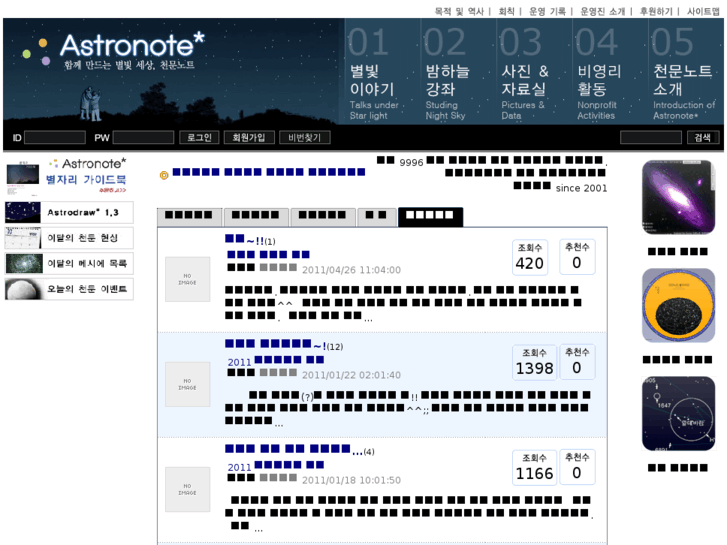Open 이달의 천문 현상 sidebar banner
727x545 pixels.
(69, 238)
